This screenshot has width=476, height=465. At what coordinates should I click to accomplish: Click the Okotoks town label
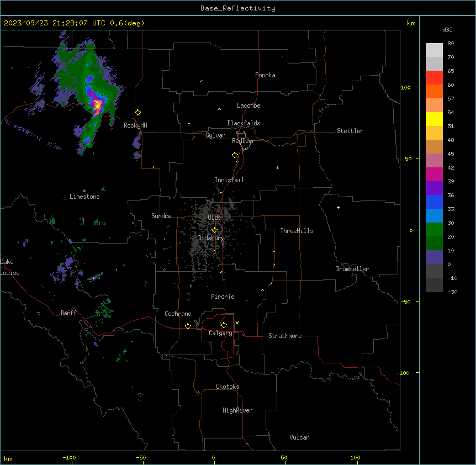pyautogui.click(x=228, y=387)
